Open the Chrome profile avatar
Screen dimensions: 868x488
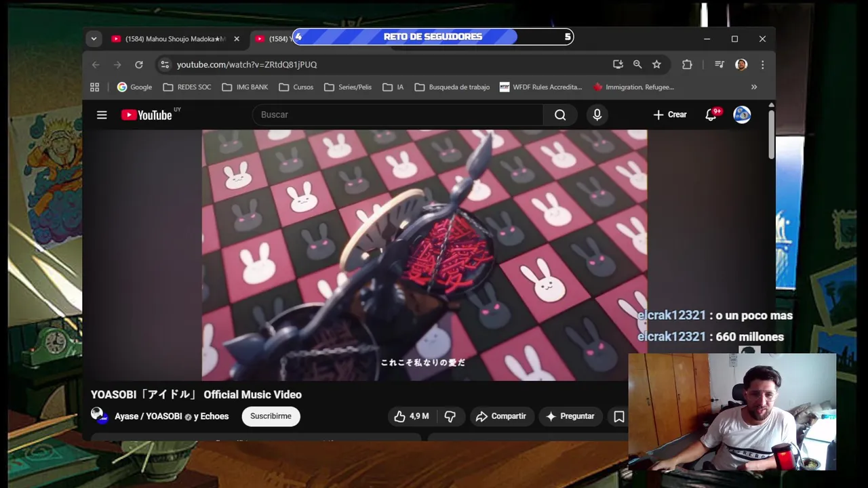[x=741, y=64]
